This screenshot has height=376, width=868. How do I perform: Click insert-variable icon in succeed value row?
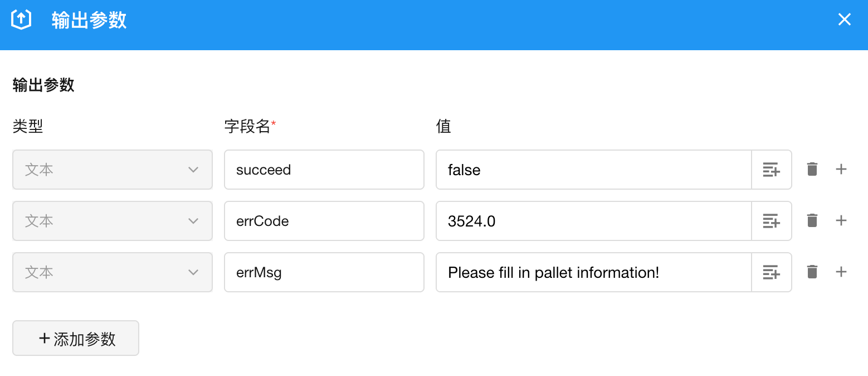click(x=771, y=170)
